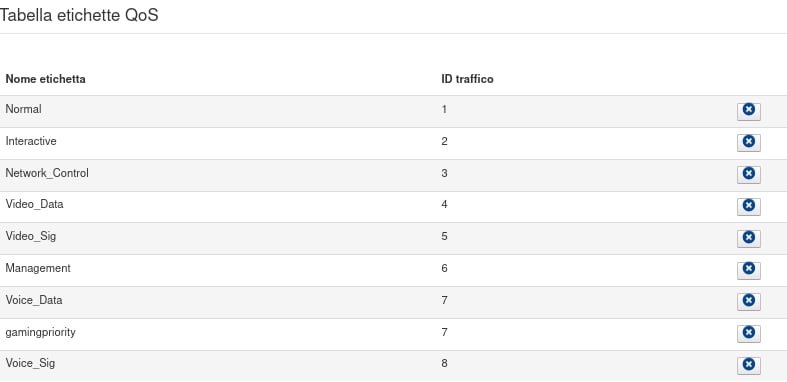Click the Voice_Sig label name
This screenshot has width=787, height=382.
[x=30, y=363]
